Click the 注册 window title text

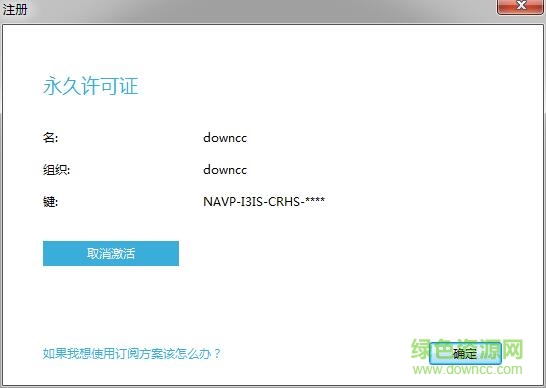click(15, 9)
